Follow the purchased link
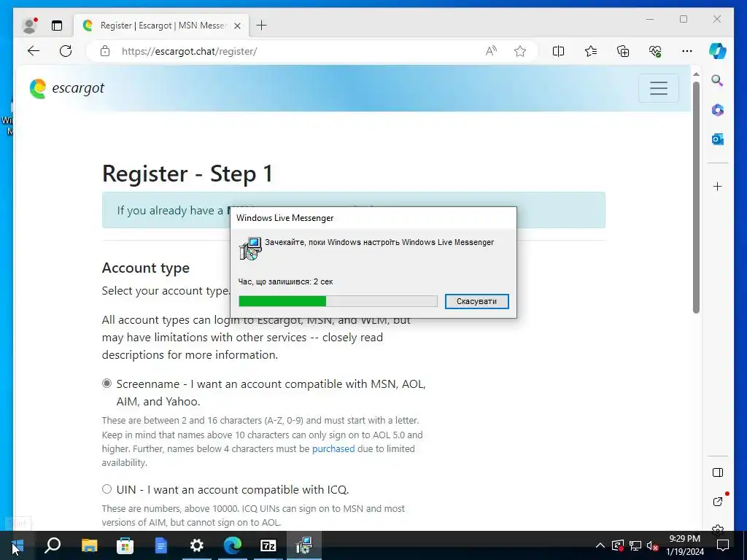The height and width of the screenshot is (560, 747). (333, 448)
